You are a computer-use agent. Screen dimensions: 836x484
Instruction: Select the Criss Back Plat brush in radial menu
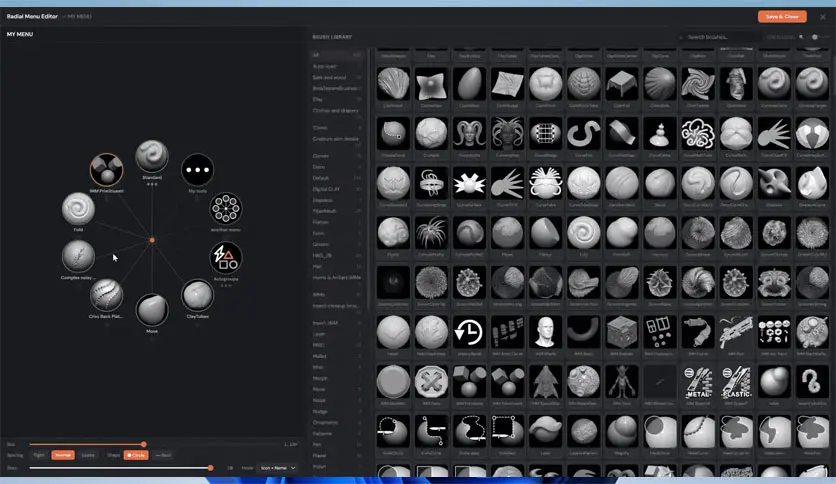(106, 295)
